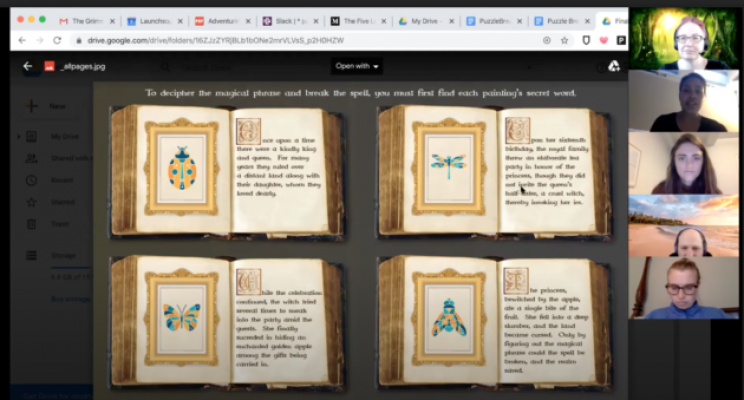Select the top participant video tile
Image resolution: width=744 pixels, height=400 pixels.
coord(685,37)
